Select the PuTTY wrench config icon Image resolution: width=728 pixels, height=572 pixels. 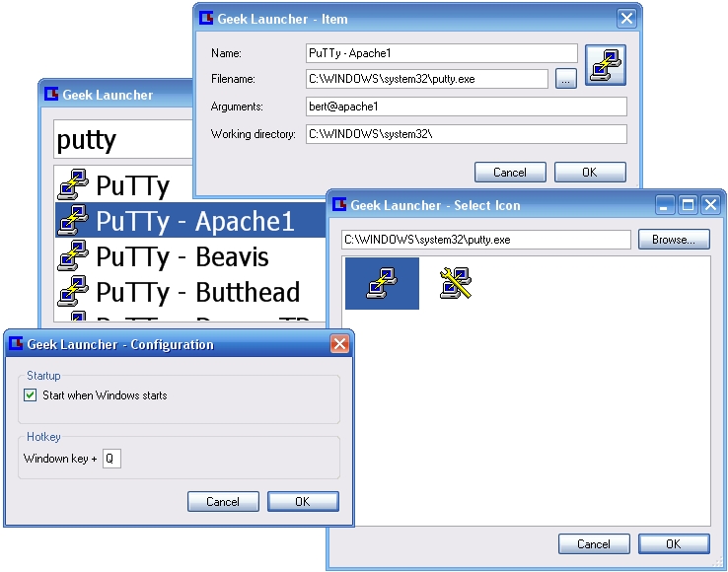[456, 283]
